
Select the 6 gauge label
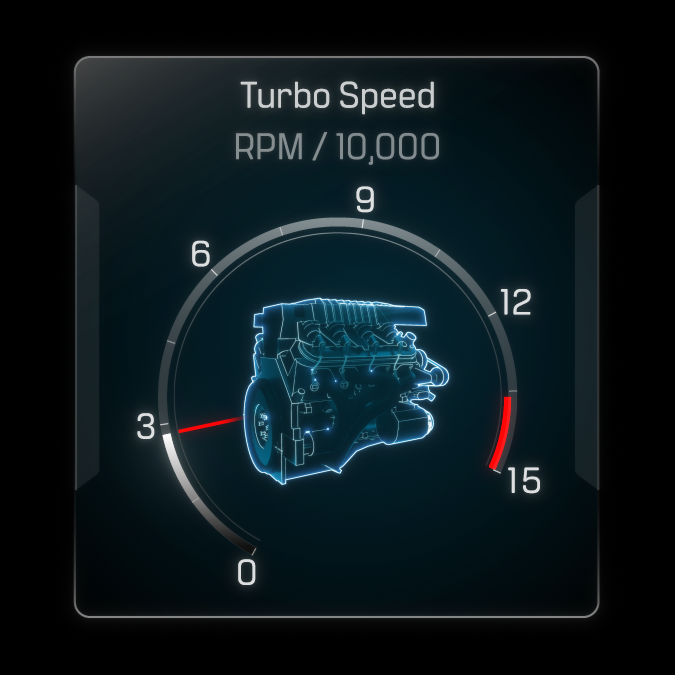201,253
